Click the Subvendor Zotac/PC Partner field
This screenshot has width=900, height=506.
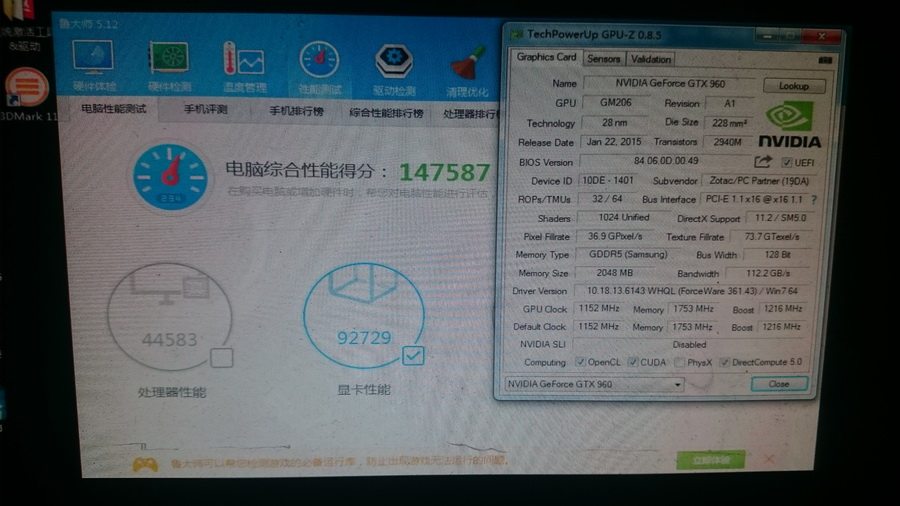pyautogui.click(x=759, y=181)
